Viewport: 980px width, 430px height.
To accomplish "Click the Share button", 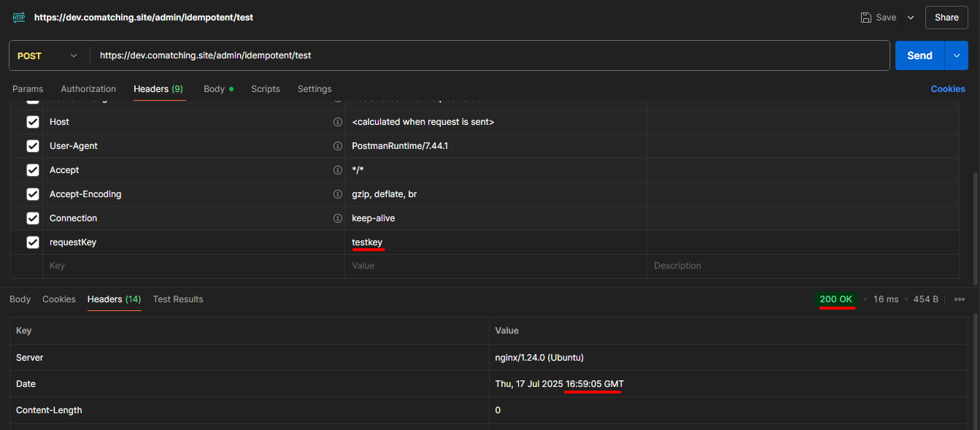I will (x=946, y=18).
